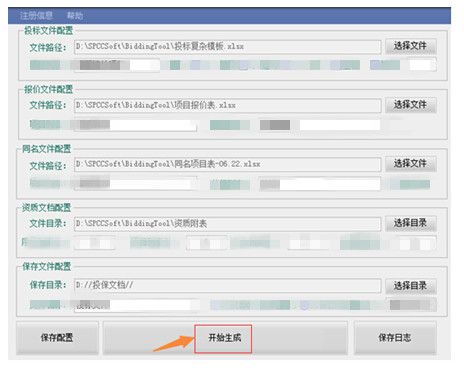Focus the 保存目录 path field
The height and width of the screenshot is (370, 464).
(227, 286)
